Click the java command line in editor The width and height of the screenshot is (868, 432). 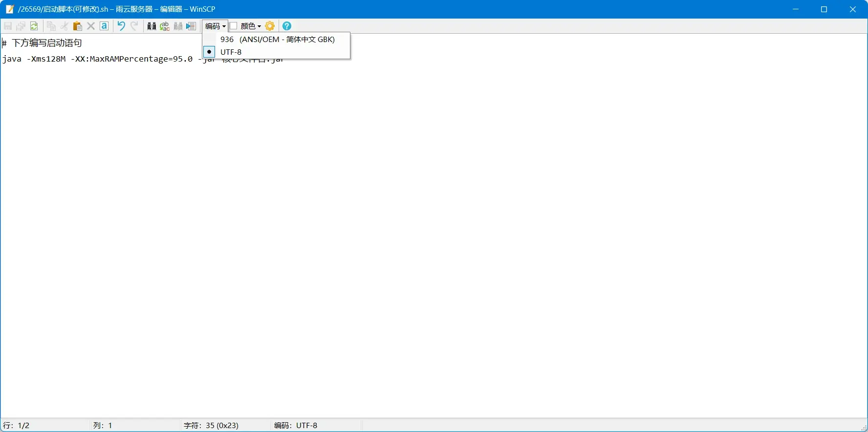coord(98,59)
